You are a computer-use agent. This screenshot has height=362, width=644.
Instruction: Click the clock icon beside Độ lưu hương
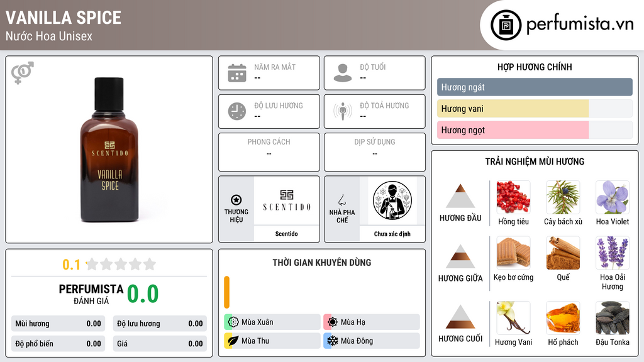coord(237,111)
